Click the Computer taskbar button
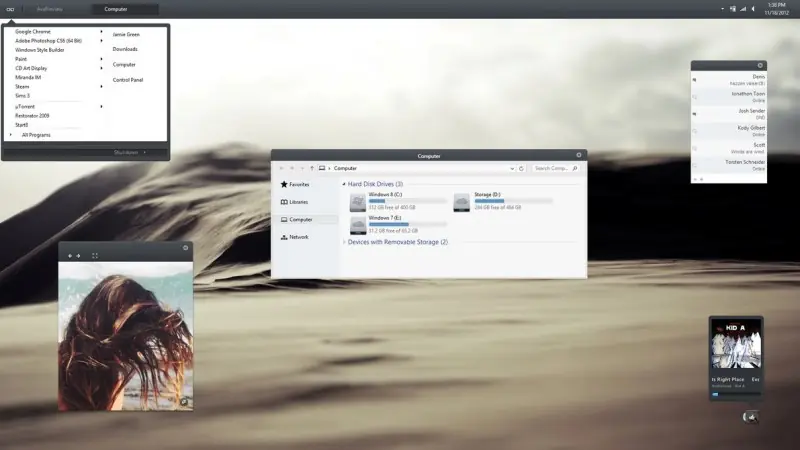 125,9
